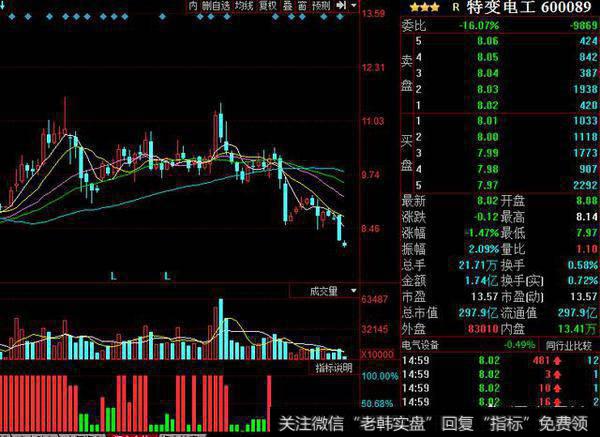Image resolution: width=600 pixels, height=437 pixels.
Task: Click the 叠 overlay button
Action: (x=287, y=6)
